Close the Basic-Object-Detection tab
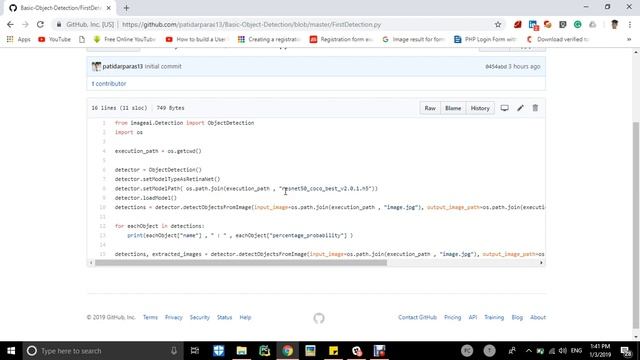640x360 pixels. pos(109,8)
